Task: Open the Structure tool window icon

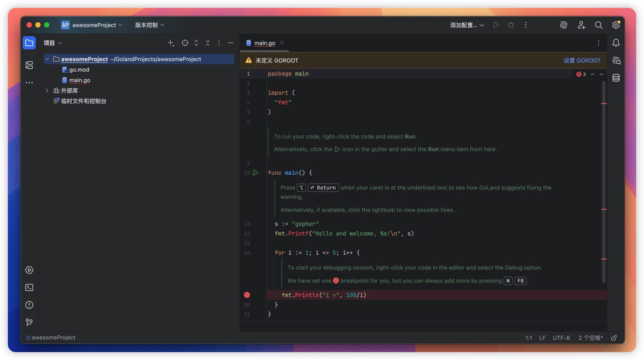Action: 29,65
